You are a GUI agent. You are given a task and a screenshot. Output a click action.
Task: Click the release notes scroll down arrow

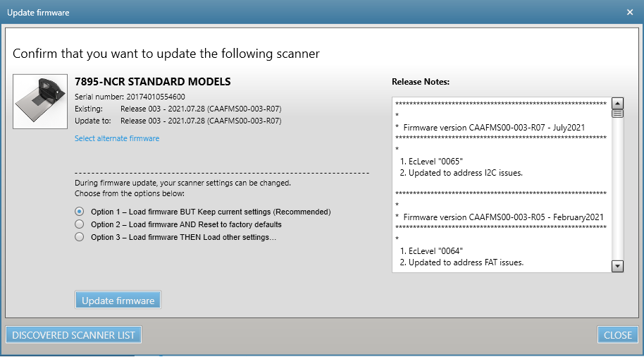[618, 266]
